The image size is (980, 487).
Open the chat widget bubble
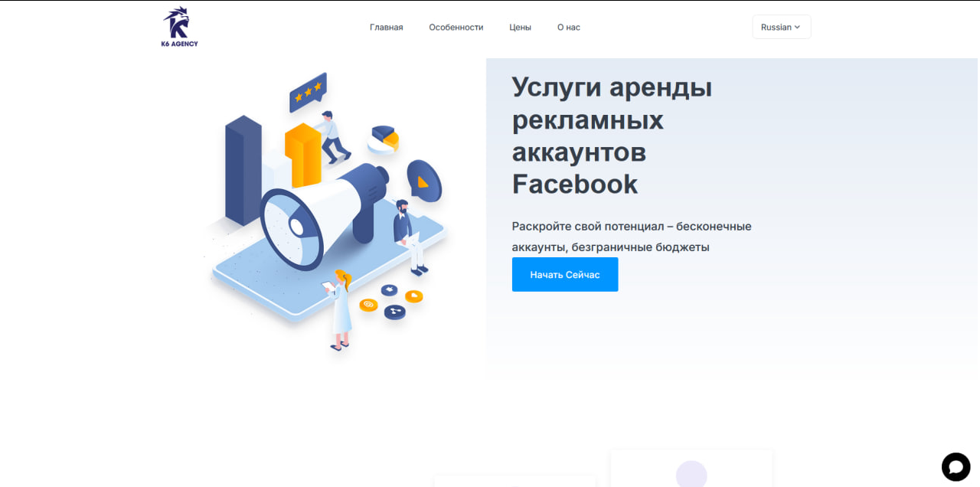pos(955,466)
